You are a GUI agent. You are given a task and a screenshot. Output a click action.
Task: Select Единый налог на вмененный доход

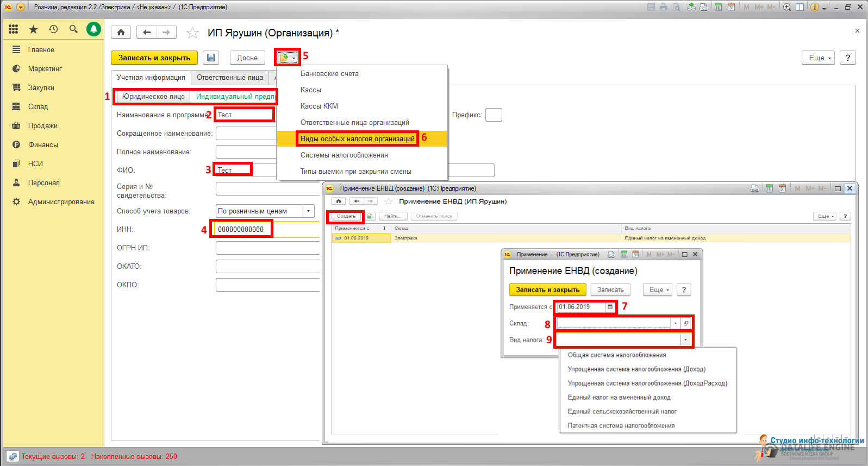click(x=619, y=398)
